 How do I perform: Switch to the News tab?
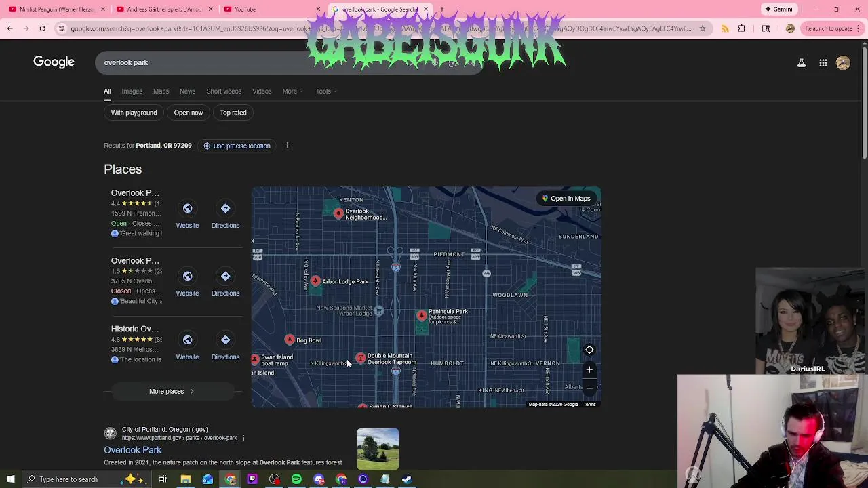[187, 91]
